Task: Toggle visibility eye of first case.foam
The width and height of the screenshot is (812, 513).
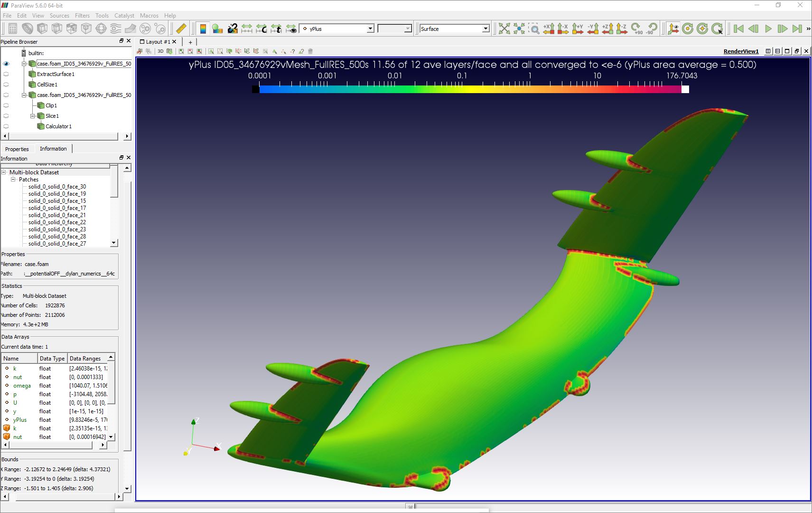Action: click(x=6, y=64)
